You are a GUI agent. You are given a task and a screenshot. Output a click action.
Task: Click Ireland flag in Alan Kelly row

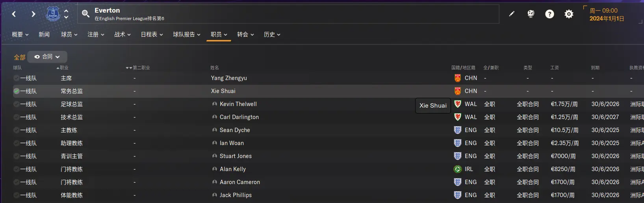457,169
